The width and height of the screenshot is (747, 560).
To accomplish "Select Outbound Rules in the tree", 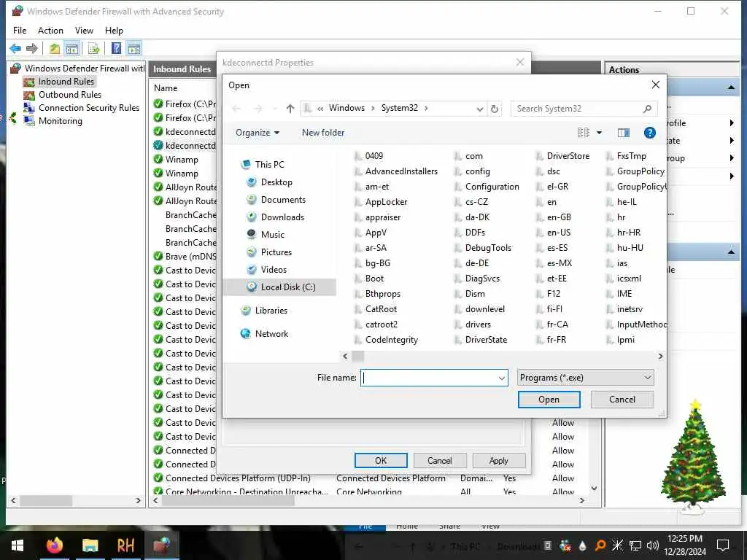I will (69, 95).
